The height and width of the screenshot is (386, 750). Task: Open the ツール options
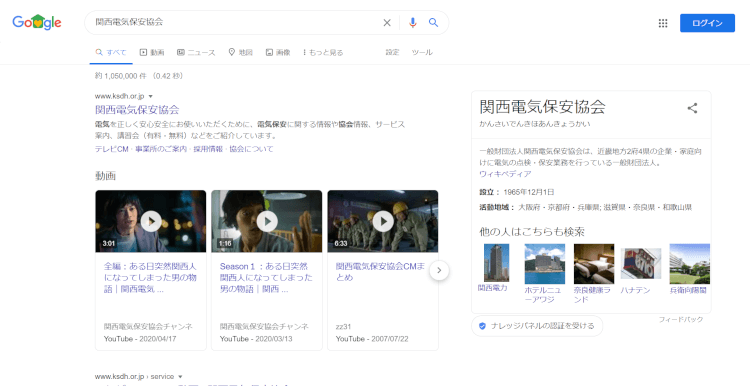(422, 52)
